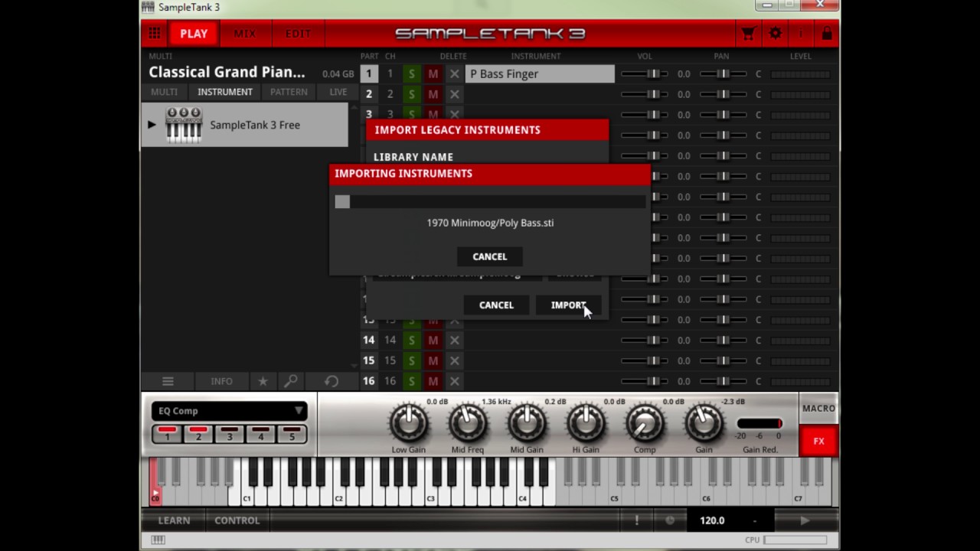
Task: Click the magnifier search icon
Action: 291,381
